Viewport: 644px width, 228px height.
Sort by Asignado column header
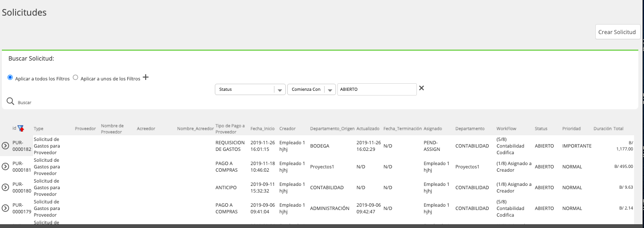(x=433, y=129)
